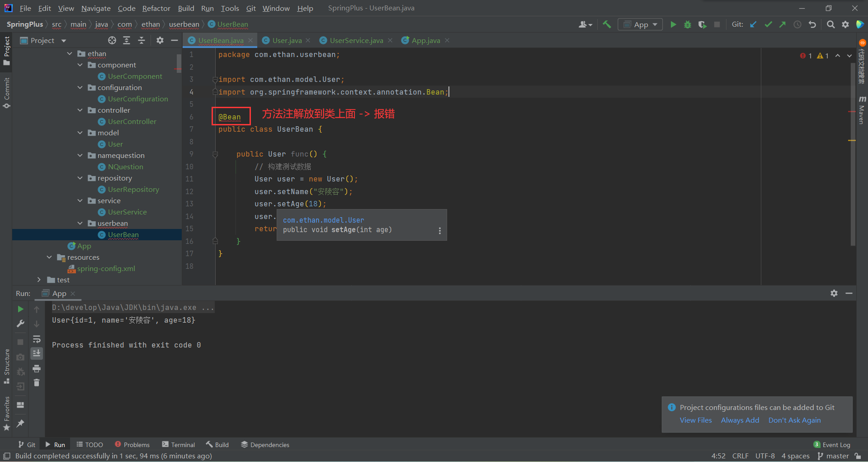Open the Event Log button
This screenshot has height=462, width=868.
click(832, 445)
